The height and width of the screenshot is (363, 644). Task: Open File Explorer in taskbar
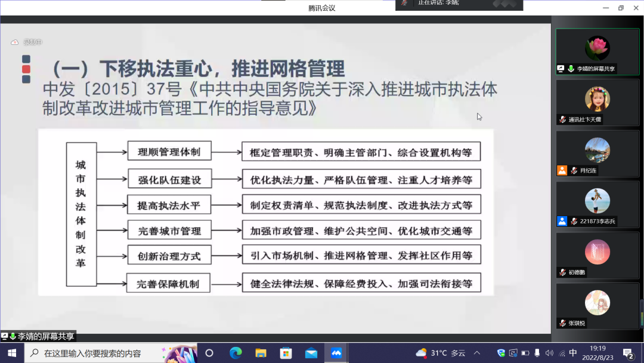[261, 353]
